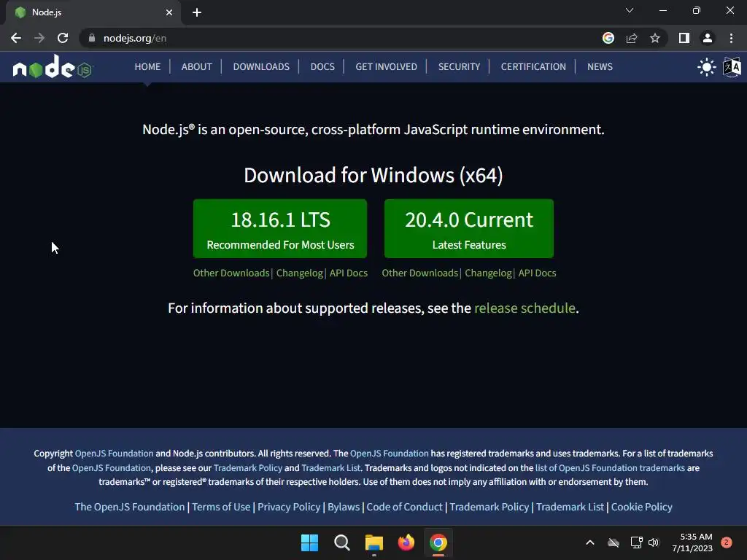This screenshot has width=747, height=560.
Task: Click the Node.js logo in header
Action: click(x=53, y=67)
